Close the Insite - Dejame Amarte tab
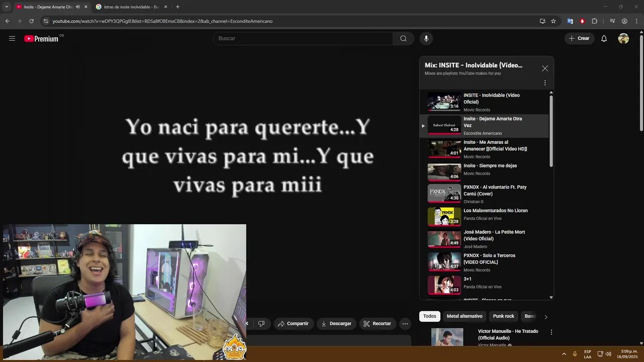The width and height of the screenshot is (644, 362). click(x=86, y=7)
